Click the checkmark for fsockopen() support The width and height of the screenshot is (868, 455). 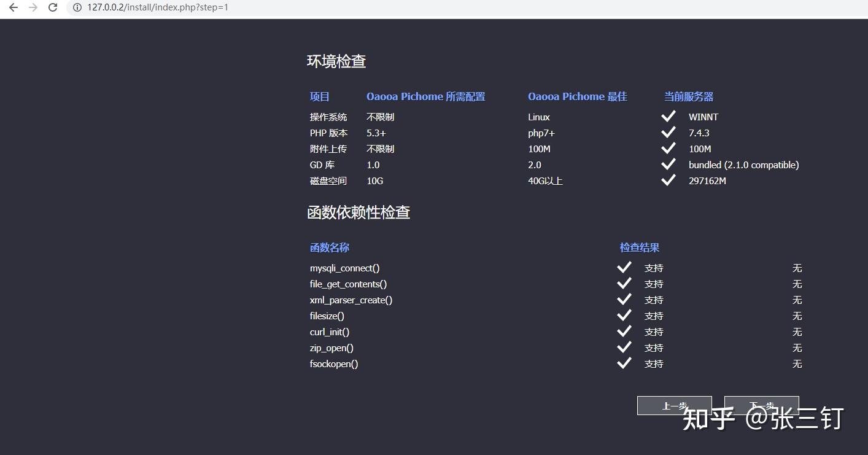point(624,363)
